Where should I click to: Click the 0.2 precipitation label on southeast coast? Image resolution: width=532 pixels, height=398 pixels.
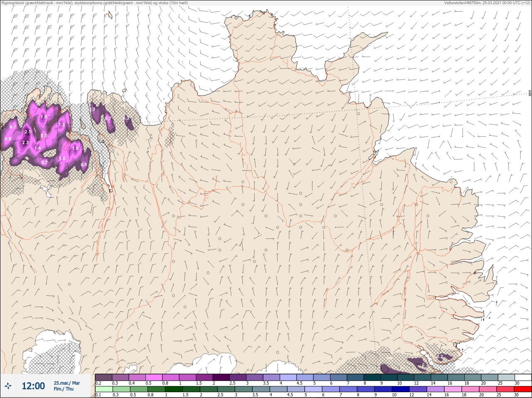point(440,356)
